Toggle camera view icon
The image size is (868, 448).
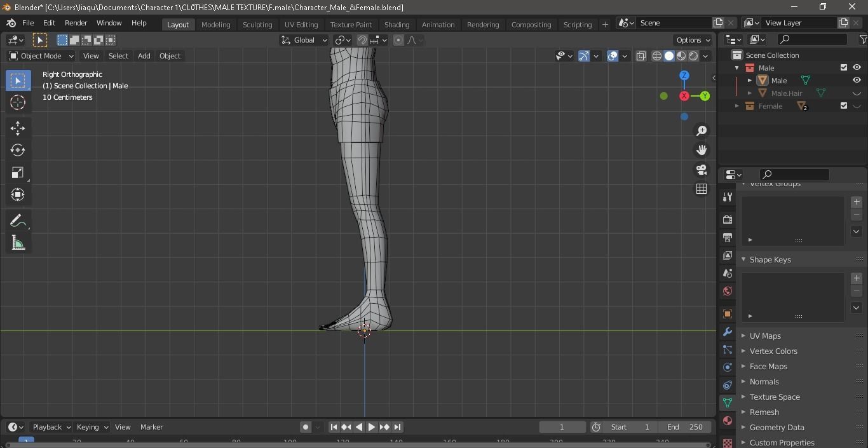(702, 170)
